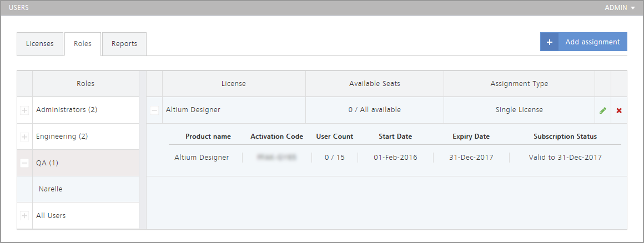644x243 pixels.
Task: Click the Assignment Type column header
Action: click(x=519, y=84)
